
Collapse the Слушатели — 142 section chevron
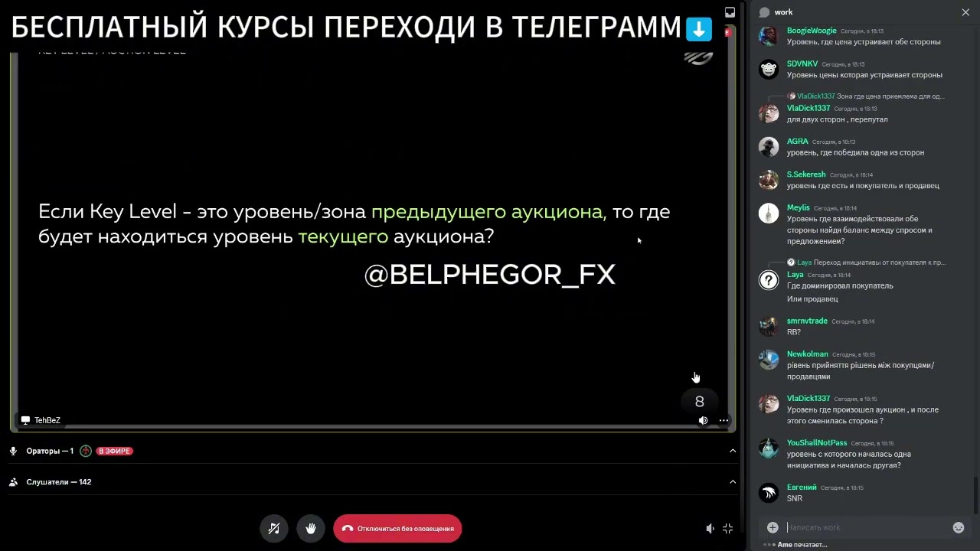click(733, 481)
